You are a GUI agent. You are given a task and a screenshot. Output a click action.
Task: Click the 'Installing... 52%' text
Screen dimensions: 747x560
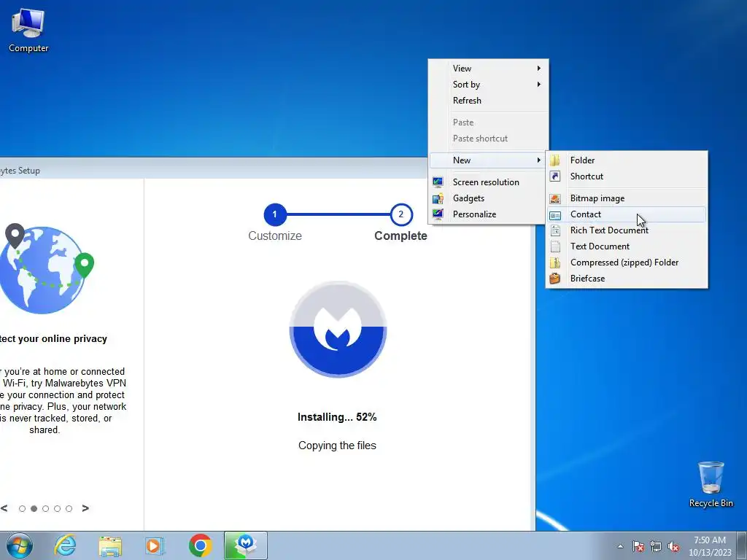pos(337,417)
